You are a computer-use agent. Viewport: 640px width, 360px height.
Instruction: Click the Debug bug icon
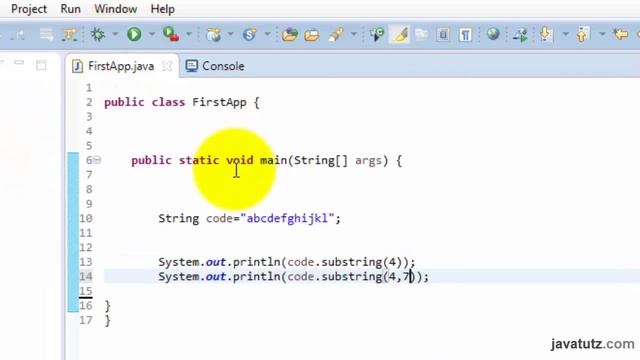tap(98, 34)
